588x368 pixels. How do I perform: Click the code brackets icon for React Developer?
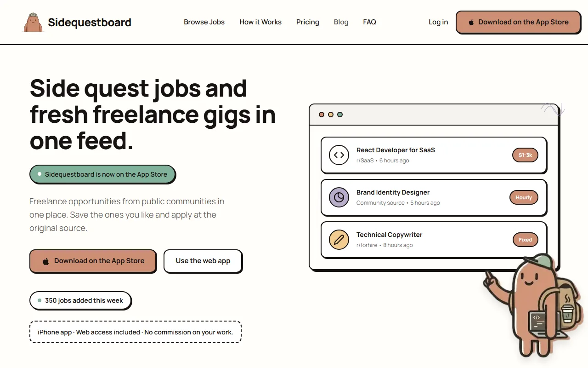pos(339,155)
